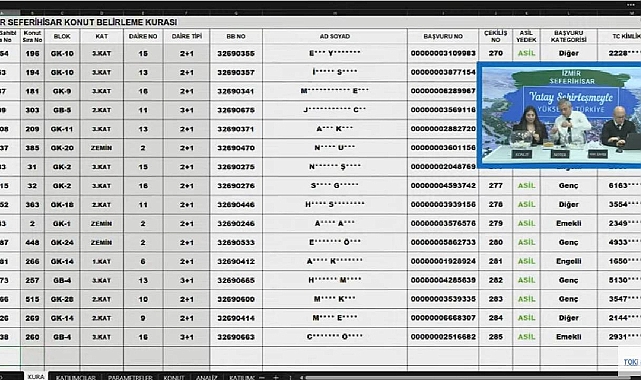Select Diğer category cell in row 270

(x=569, y=54)
